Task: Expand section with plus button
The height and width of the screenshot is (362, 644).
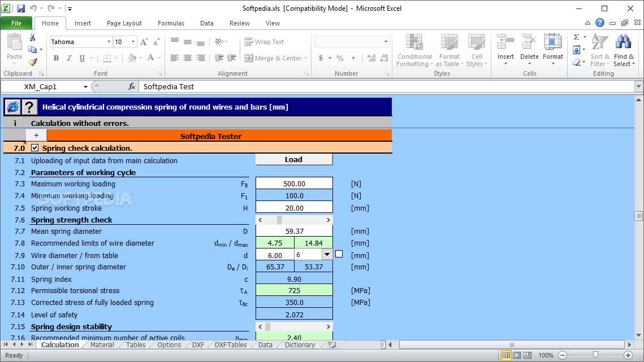Action: click(36, 136)
